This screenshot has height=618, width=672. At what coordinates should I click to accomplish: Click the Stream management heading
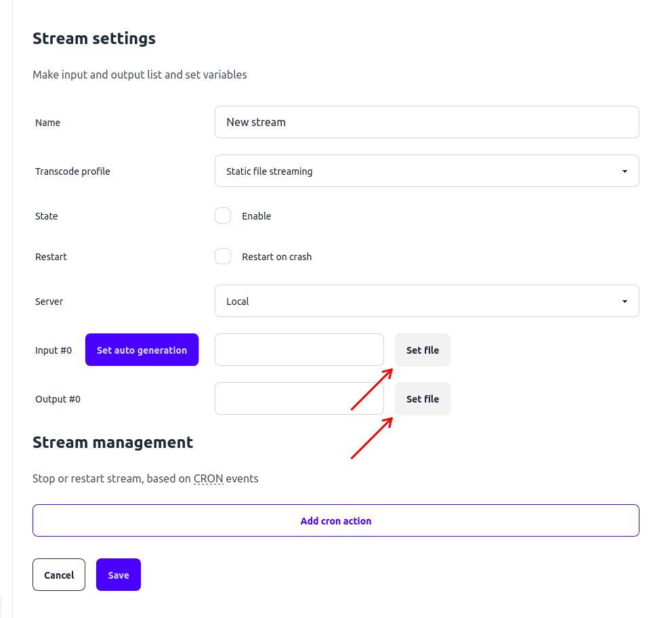pos(112,442)
